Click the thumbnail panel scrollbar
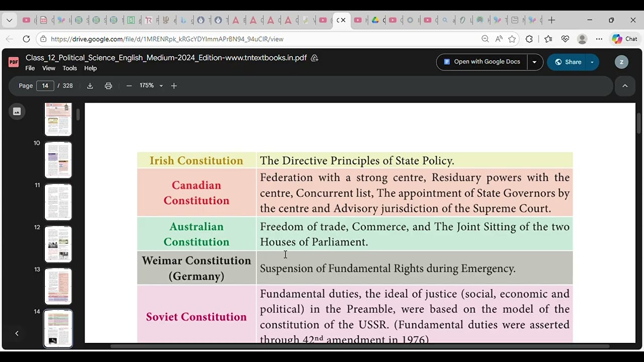 point(78,114)
